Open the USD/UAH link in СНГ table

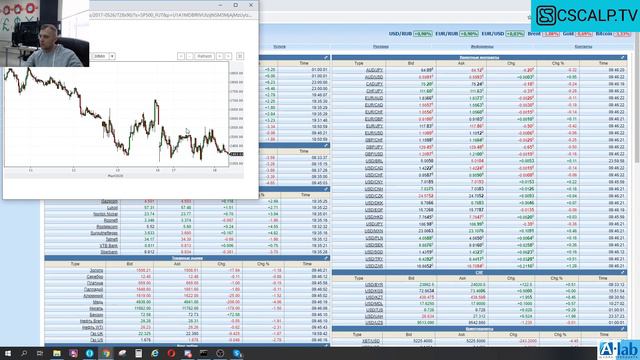coord(374,316)
